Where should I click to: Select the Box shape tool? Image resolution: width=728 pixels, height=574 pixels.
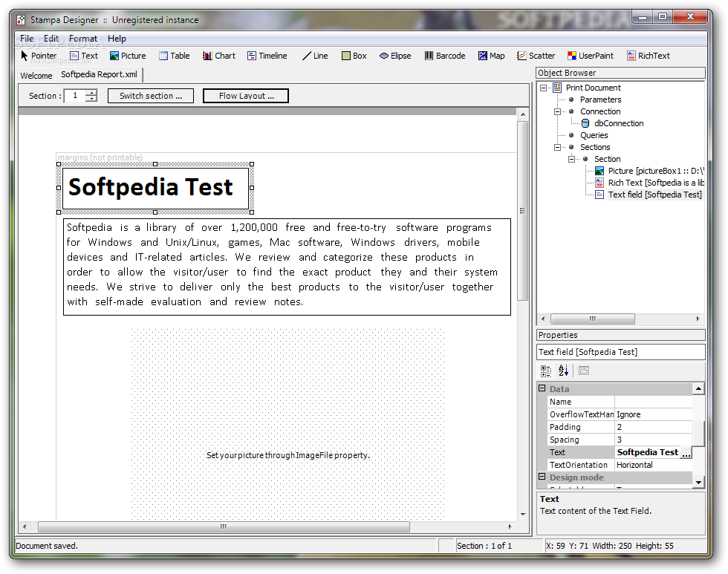coord(354,56)
